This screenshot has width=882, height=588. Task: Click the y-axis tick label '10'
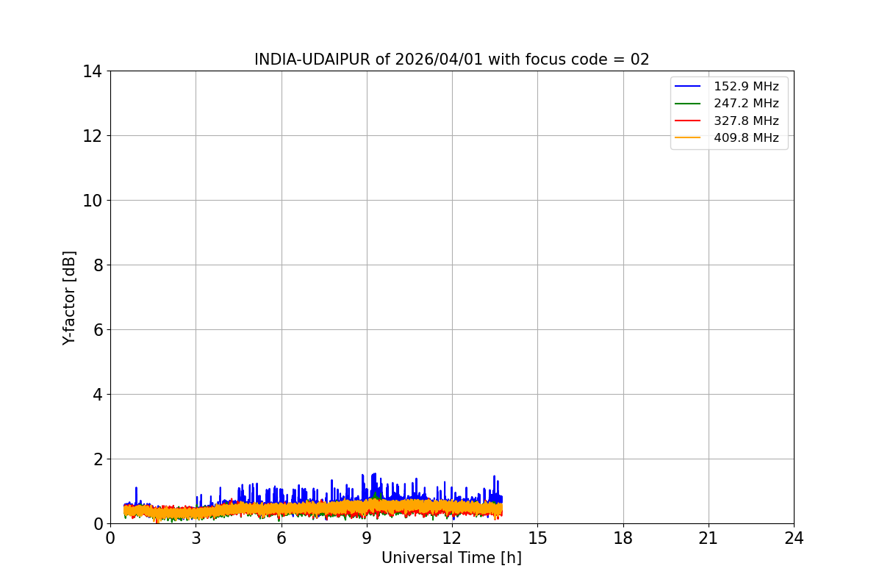coord(93,201)
